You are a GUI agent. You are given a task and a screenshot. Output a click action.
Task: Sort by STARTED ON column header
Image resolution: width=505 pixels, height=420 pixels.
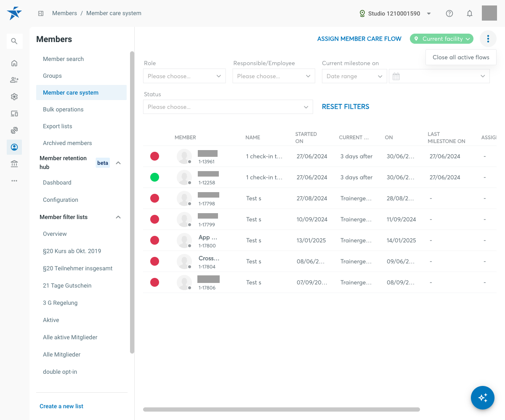[306, 137]
